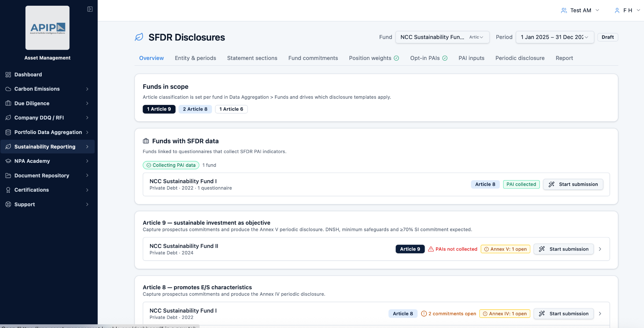Viewport: 644px width, 328px height.
Task: Click the Support lifebuoy icon
Action: coord(8,204)
